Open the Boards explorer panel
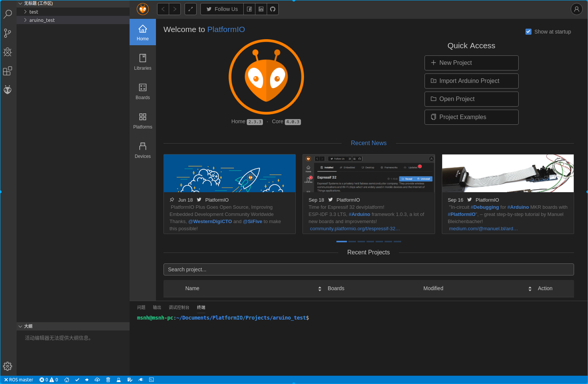Viewport: 588px width, 384px height. [142, 91]
